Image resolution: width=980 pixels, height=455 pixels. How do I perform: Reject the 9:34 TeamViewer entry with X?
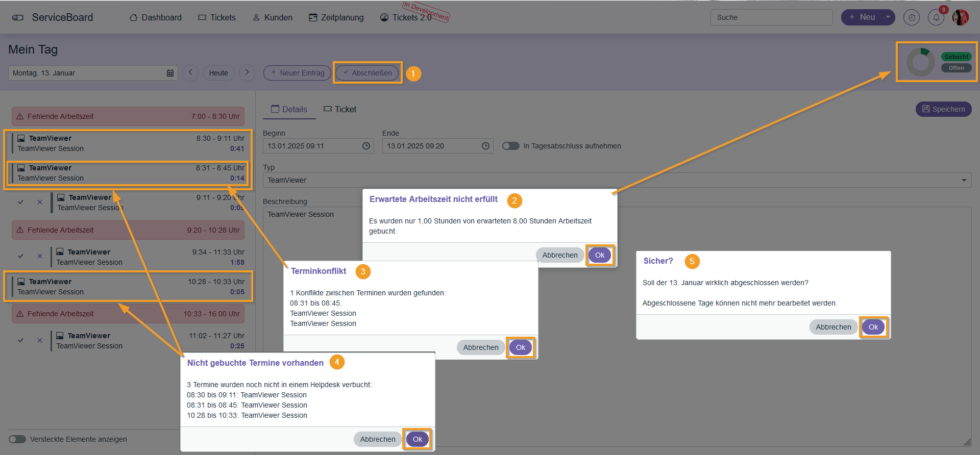point(40,256)
